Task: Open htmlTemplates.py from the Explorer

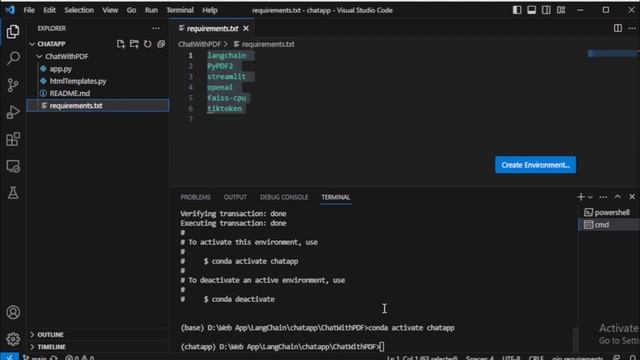Action: click(x=78, y=81)
